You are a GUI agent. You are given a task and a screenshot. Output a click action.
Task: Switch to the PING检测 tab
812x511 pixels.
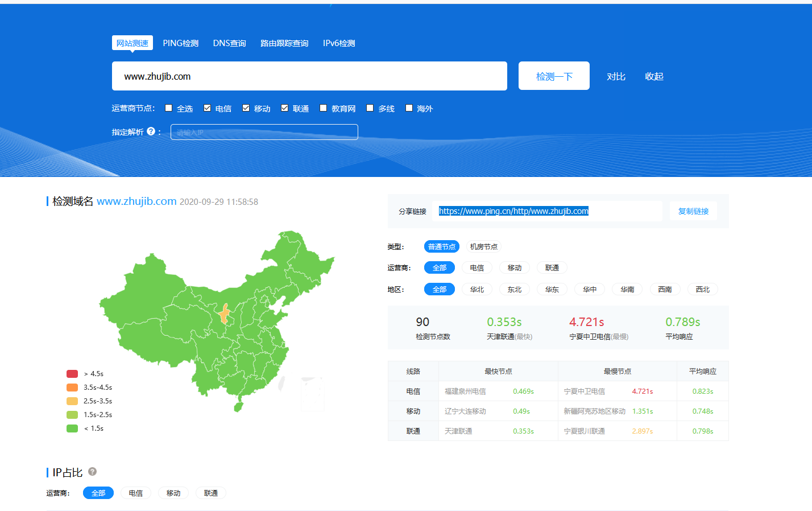181,43
